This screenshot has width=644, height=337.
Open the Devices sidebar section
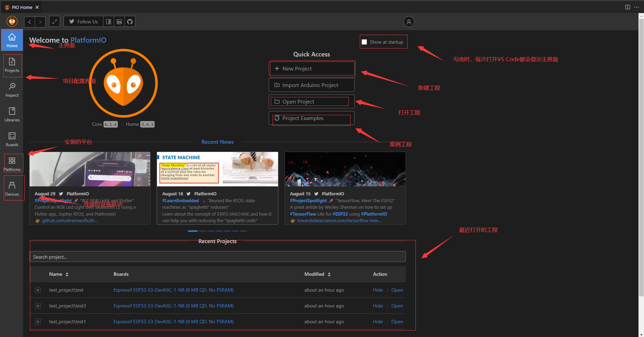pos(12,189)
